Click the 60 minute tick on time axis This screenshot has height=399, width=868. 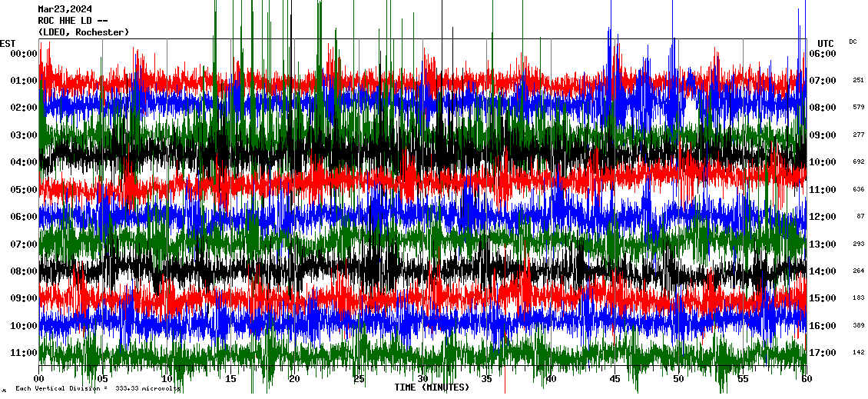click(806, 379)
